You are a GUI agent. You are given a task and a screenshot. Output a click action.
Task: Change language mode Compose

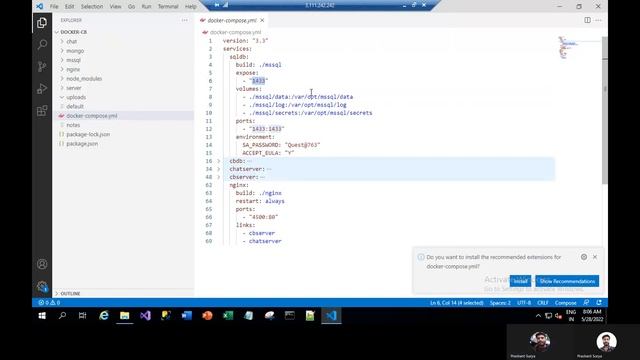tap(566, 303)
